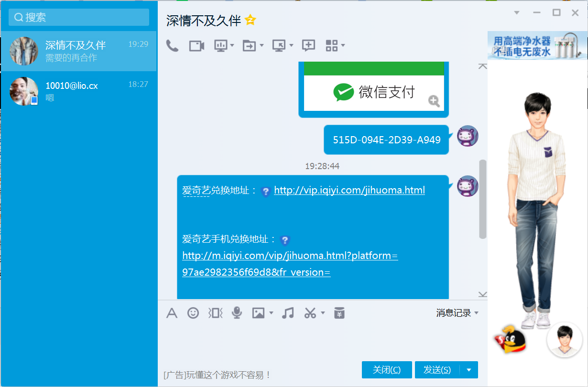Expand the send file dropdown arrow
The width and height of the screenshot is (588, 387).
click(261, 46)
